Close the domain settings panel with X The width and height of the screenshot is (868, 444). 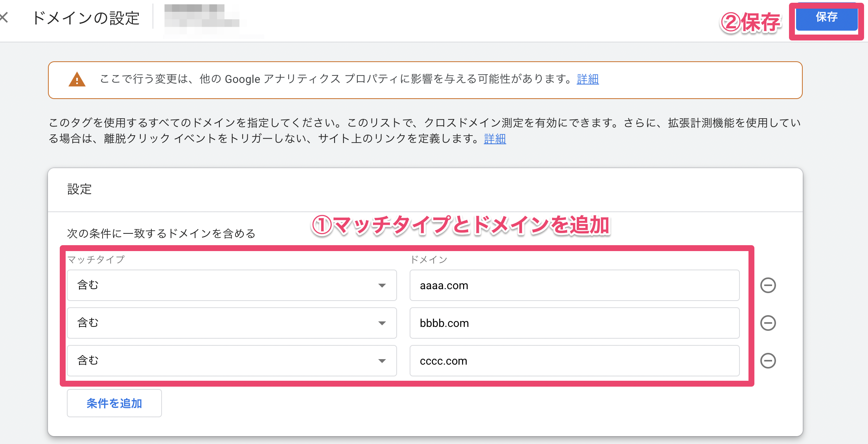click(x=4, y=17)
